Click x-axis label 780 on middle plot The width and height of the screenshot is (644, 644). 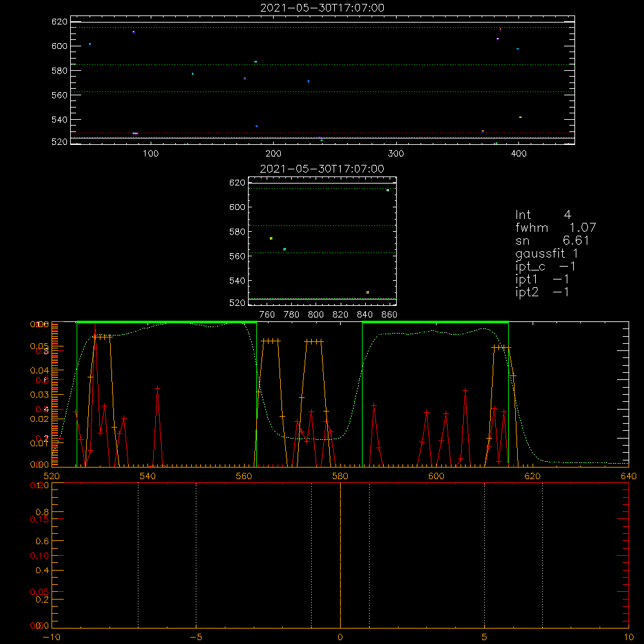[x=292, y=315]
